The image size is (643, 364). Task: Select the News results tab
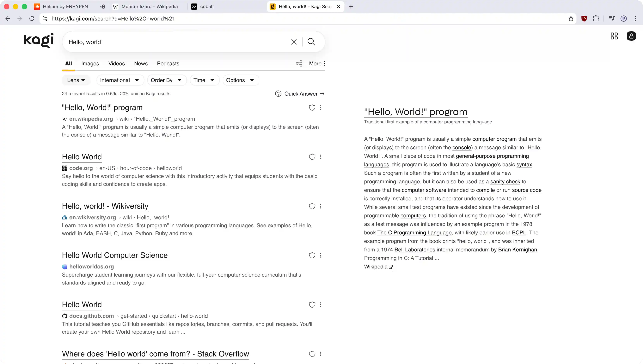coord(141,64)
